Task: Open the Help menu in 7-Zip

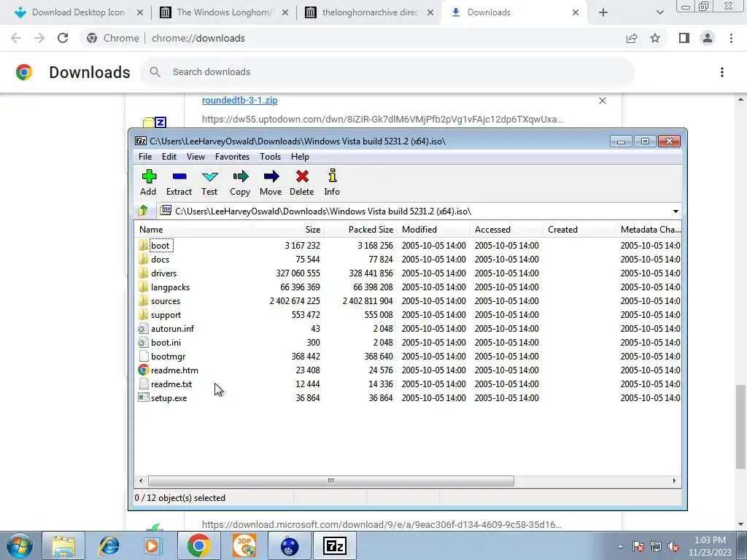Action: click(300, 157)
